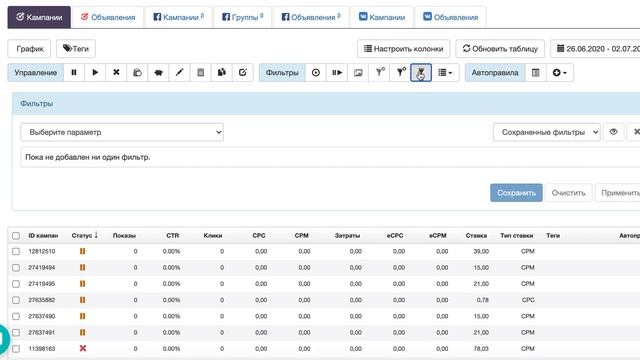Viewport: 640px width, 360px height.
Task: Click the pause-play filter icon
Action: tap(337, 73)
